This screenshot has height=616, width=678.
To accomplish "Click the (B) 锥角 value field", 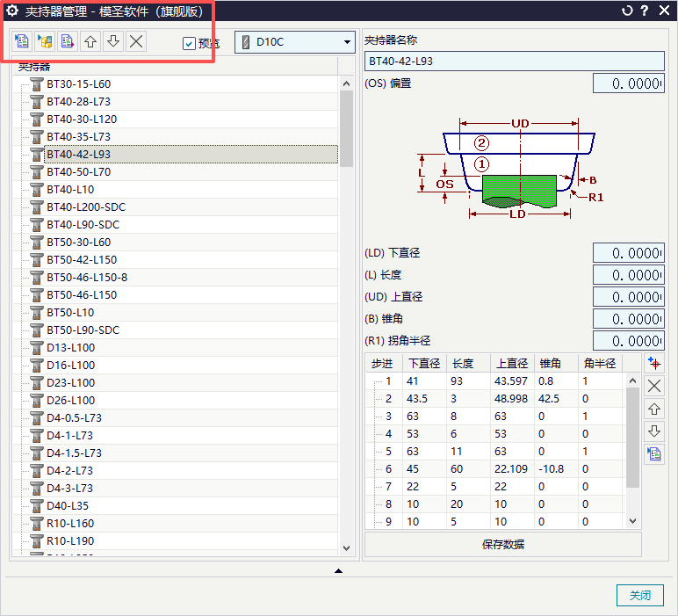I will [628, 319].
